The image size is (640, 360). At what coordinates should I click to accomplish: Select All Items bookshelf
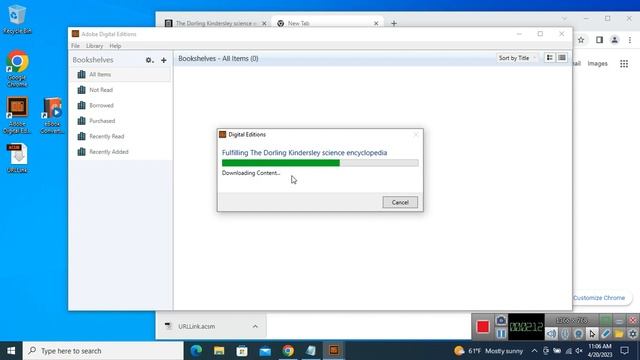(x=120, y=74)
